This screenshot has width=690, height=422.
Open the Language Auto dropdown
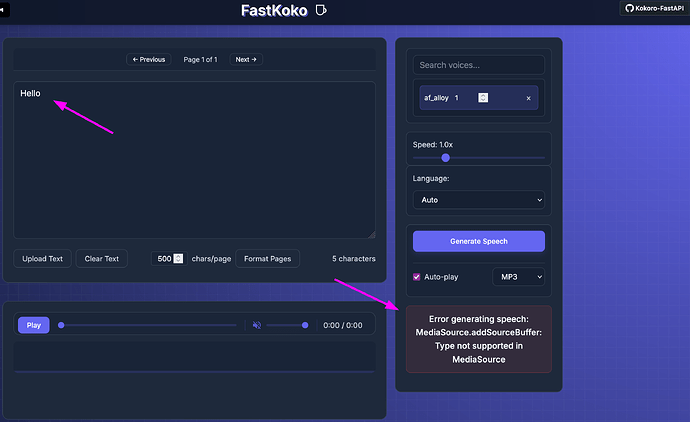point(479,200)
